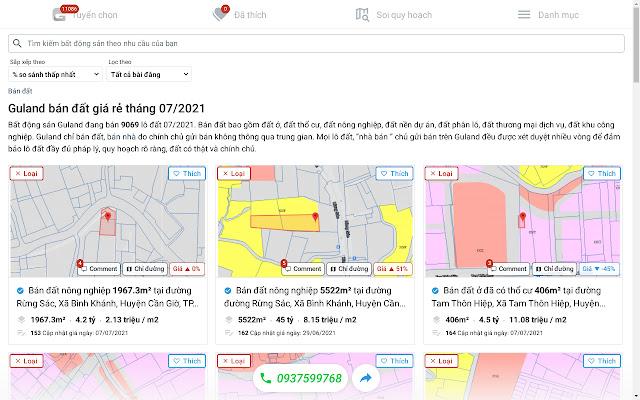640x400 pixels.
Task: Reject the 5522m² listing with Loại
Action: point(234,174)
